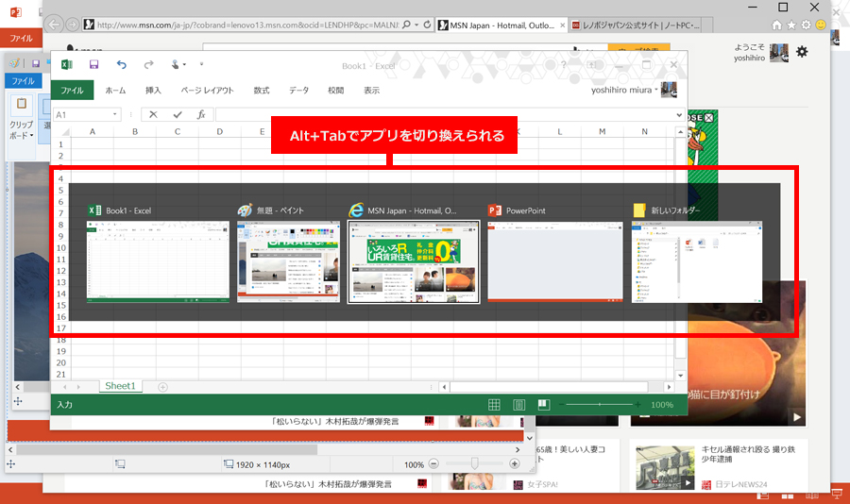The width and height of the screenshot is (850, 504).
Task: Open the MSN settings gear icon
Action: 802,52
